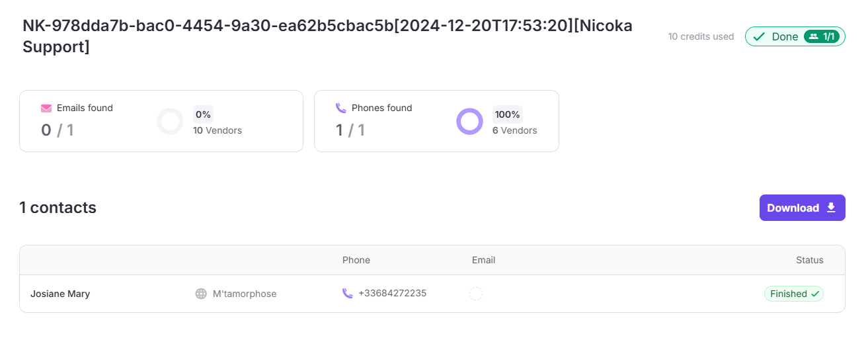
Task: Select the M'tamorphose company name
Action: (245, 294)
